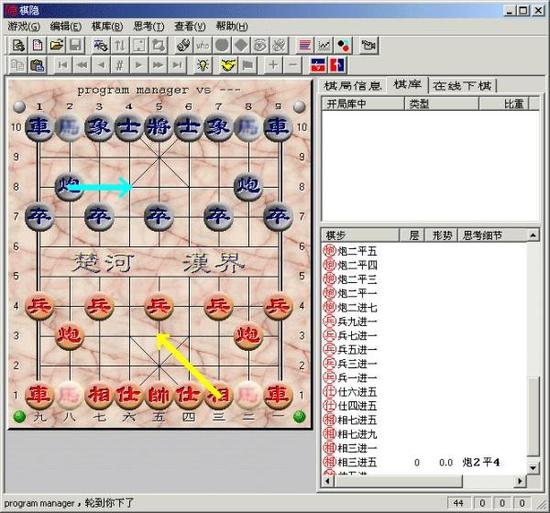This screenshot has width=550, height=513.
Task: Click the 类型 column header
Action: (441, 104)
